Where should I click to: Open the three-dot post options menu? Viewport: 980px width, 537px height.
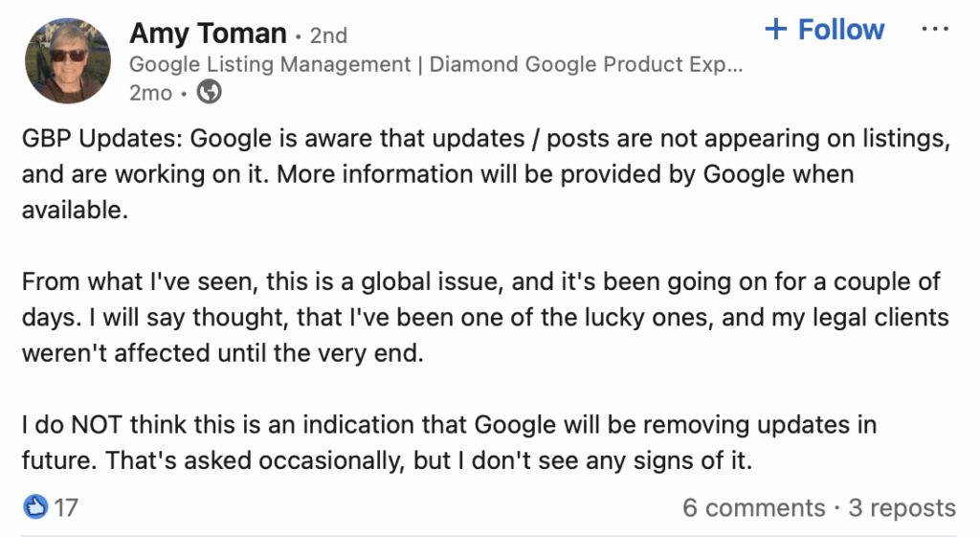click(934, 30)
